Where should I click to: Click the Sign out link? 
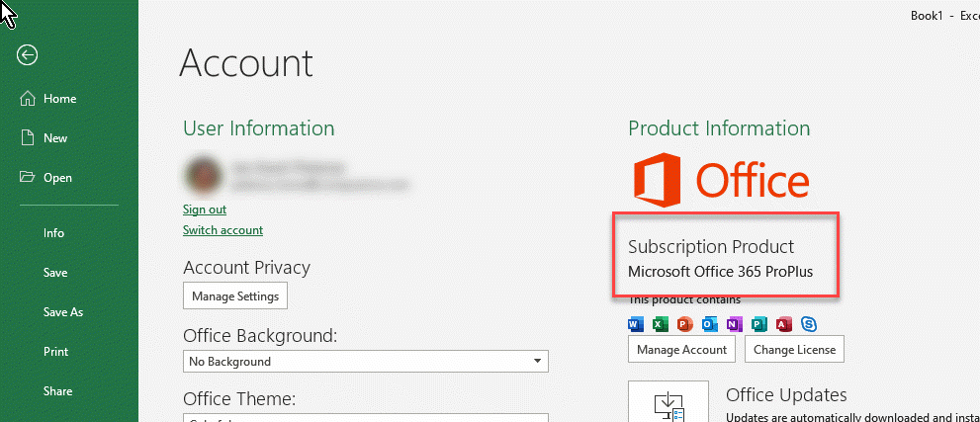tap(205, 210)
